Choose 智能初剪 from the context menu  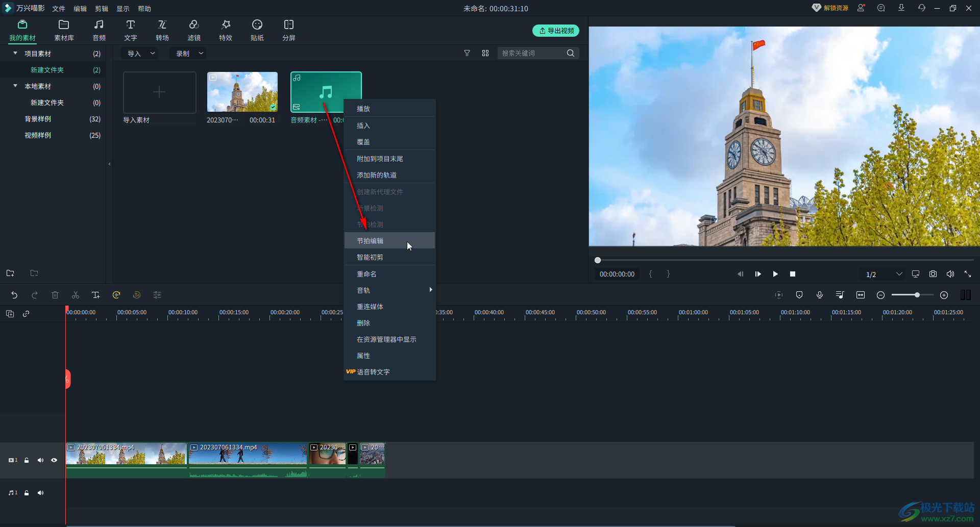[389, 257]
